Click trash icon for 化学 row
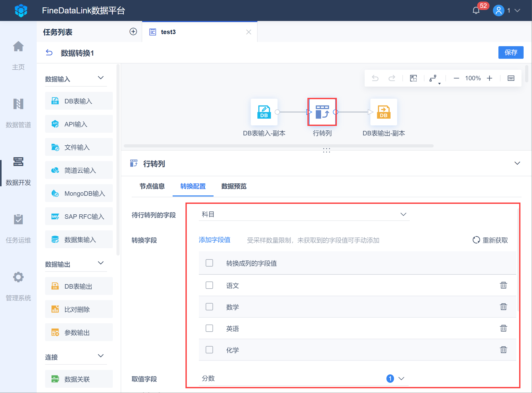532x393 pixels. [x=503, y=350]
